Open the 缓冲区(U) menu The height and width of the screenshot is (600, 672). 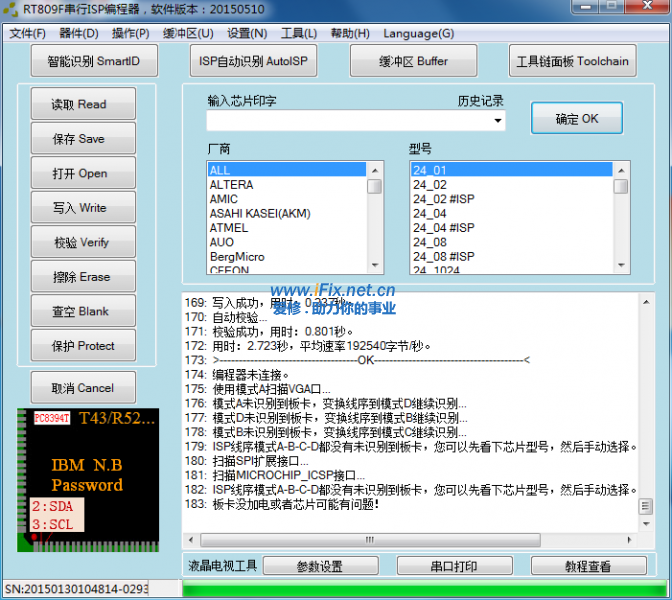(188, 33)
